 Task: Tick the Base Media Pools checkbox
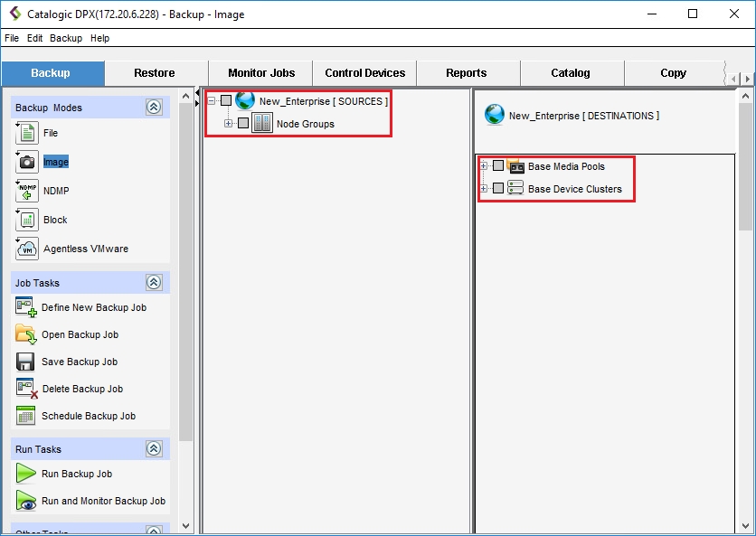[498, 166]
